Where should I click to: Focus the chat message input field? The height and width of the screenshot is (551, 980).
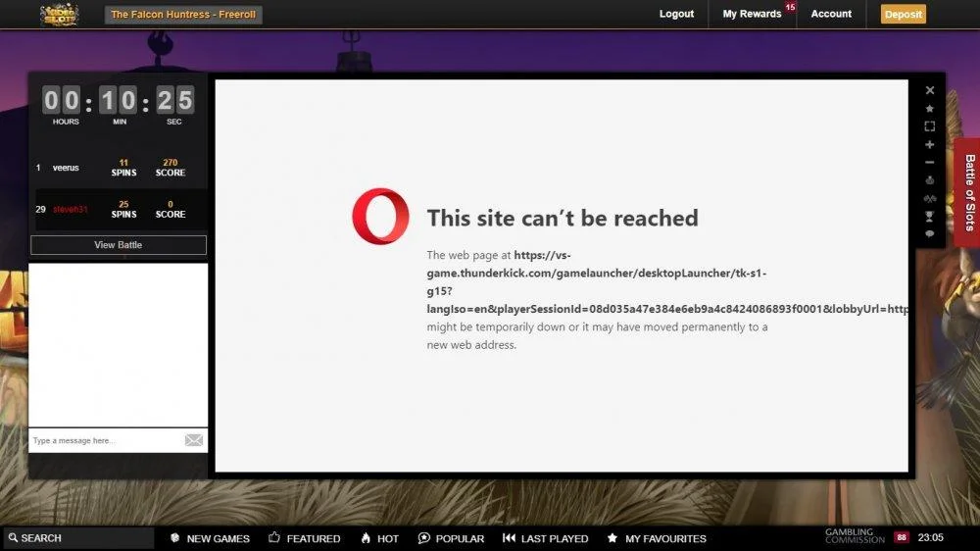(x=105, y=441)
